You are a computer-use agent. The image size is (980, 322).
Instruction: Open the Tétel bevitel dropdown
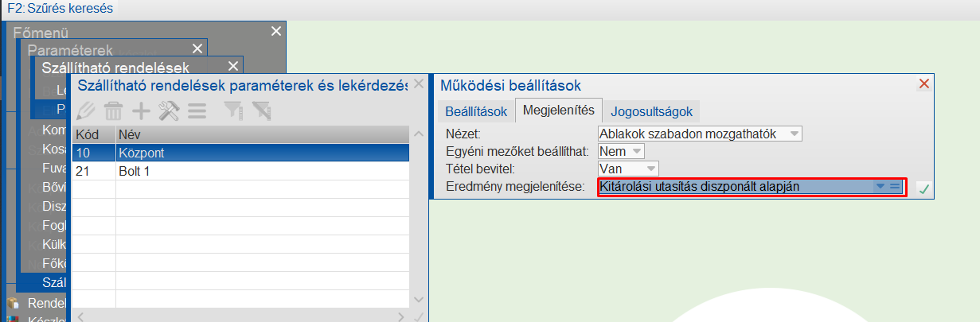tap(651, 169)
